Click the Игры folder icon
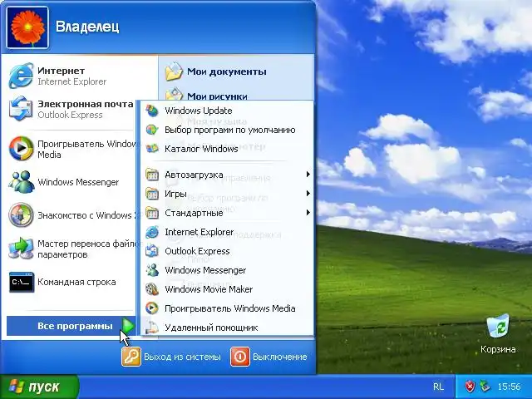 click(152, 194)
